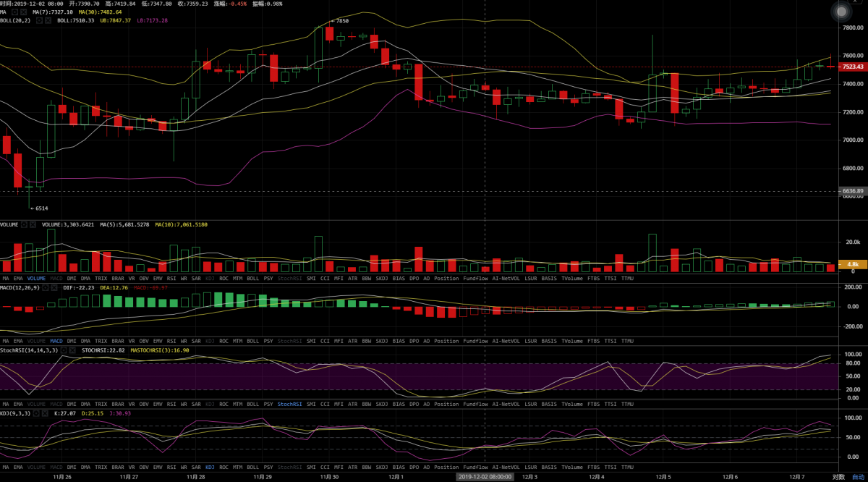Select RSI tab in the volume panel row
Image resolution: width=868 pixels, height=482 pixels.
pyautogui.click(x=171, y=278)
